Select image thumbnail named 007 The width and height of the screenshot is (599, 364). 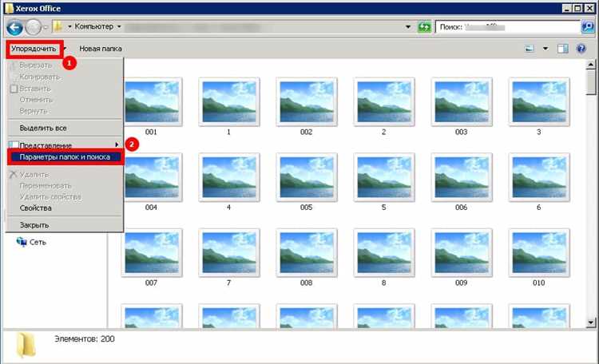[x=151, y=253]
